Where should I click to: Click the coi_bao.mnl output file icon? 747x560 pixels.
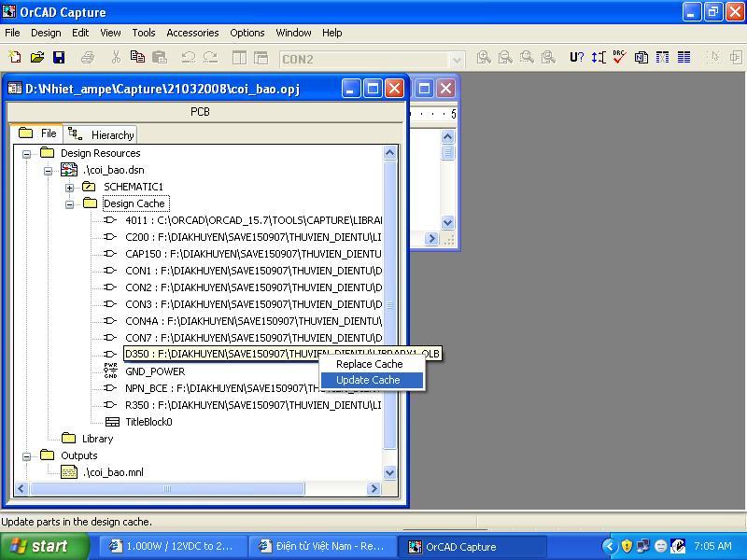click(69, 472)
